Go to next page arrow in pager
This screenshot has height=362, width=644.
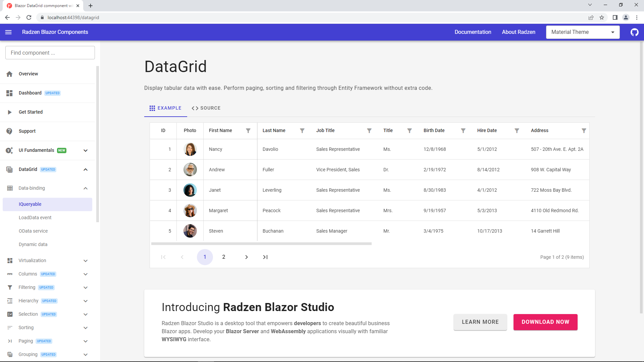(247, 257)
